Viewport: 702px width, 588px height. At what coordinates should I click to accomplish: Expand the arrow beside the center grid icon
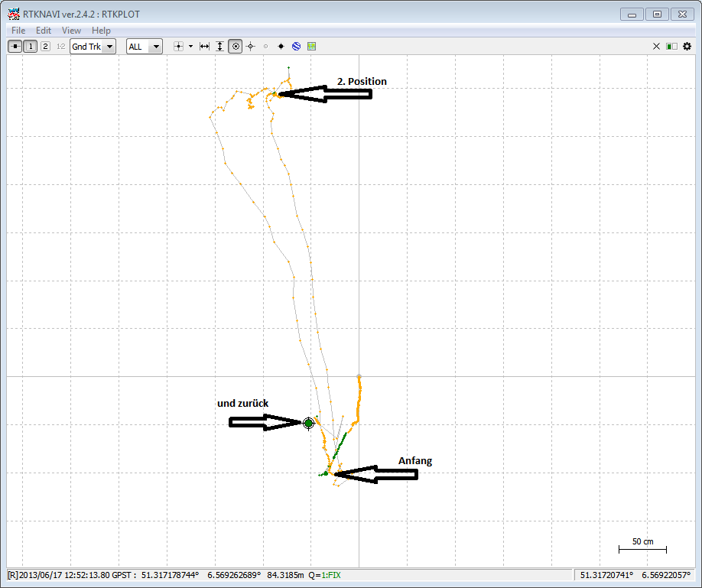(190, 47)
